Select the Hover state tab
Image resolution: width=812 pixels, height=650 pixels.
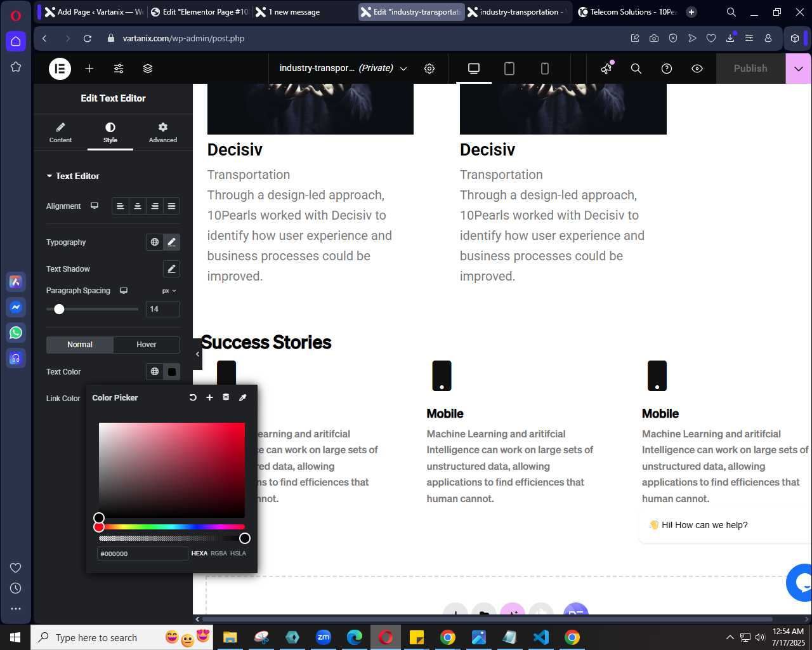pos(147,345)
